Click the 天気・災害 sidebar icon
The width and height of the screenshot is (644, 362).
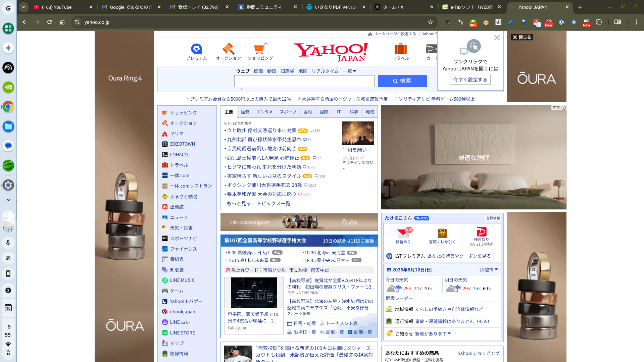(164, 227)
